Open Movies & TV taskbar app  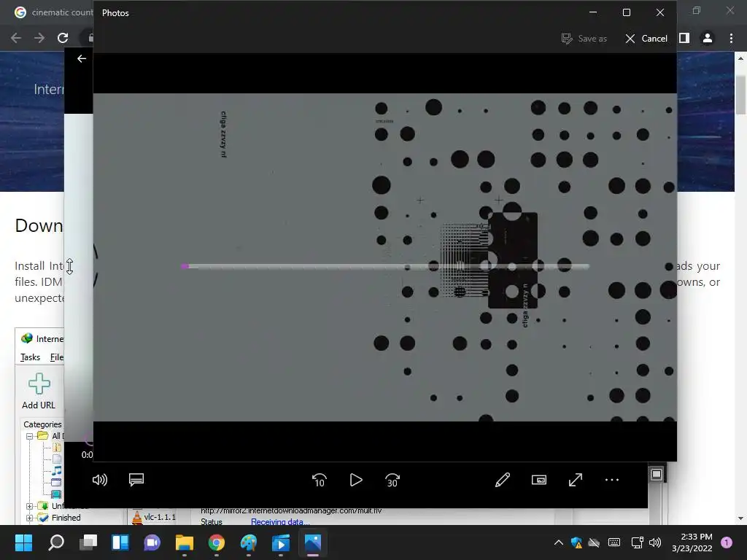pyautogui.click(x=281, y=542)
